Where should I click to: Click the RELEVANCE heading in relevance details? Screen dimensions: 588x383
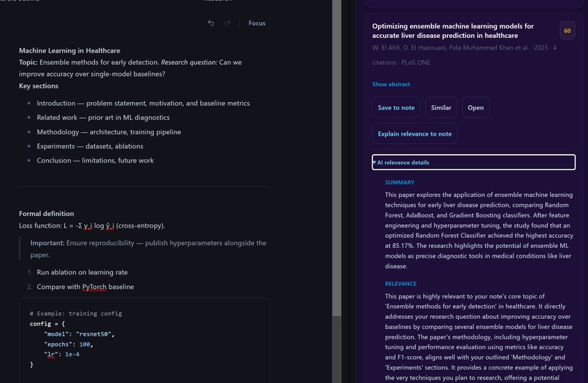point(401,284)
